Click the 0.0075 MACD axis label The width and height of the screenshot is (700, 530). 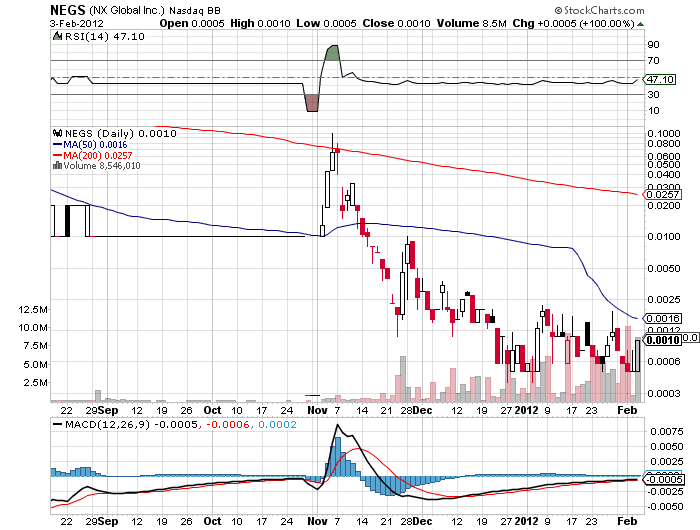(x=667, y=431)
